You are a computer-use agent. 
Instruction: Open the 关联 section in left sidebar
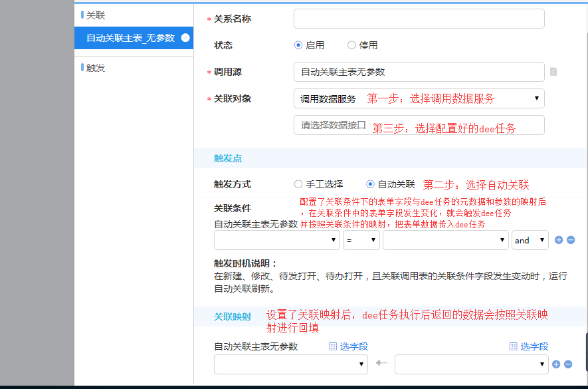click(96, 15)
